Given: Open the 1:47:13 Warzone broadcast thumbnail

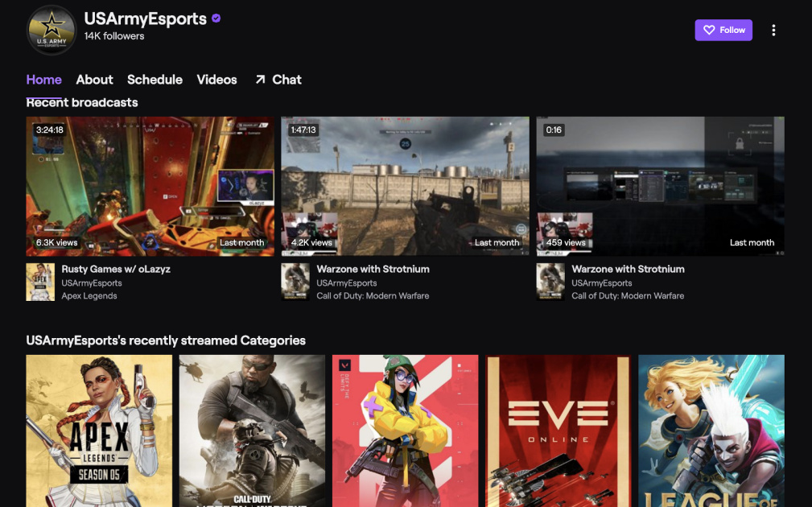Looking at the screenshot, I should pos(405,186).
